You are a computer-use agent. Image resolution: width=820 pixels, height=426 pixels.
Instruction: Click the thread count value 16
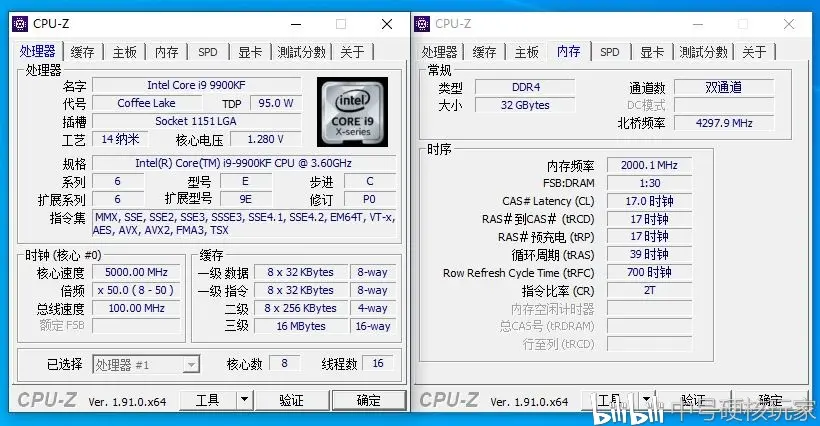click(x=378, y=363)
